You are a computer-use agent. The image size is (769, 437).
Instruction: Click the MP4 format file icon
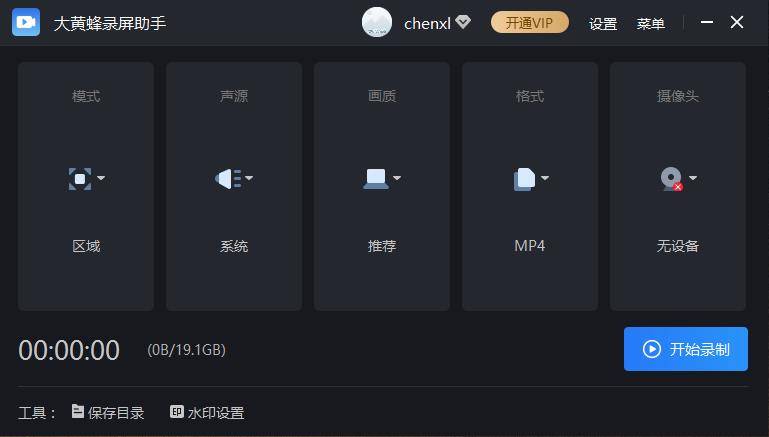[x=524, y=179]
